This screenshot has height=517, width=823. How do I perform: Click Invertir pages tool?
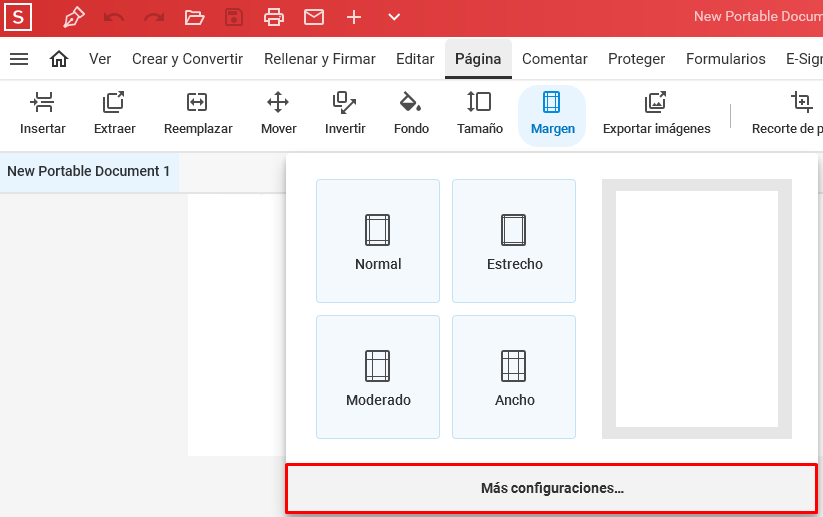tap(345, 114)
